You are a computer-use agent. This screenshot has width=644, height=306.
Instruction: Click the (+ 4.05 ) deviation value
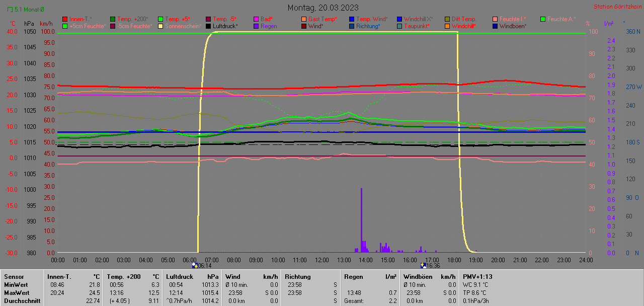120,300
